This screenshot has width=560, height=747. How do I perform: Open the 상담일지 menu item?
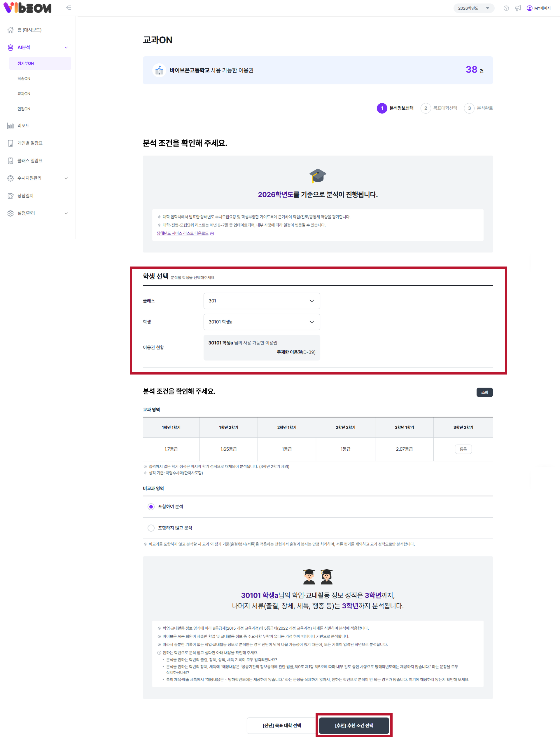click(x=25, y=196)
